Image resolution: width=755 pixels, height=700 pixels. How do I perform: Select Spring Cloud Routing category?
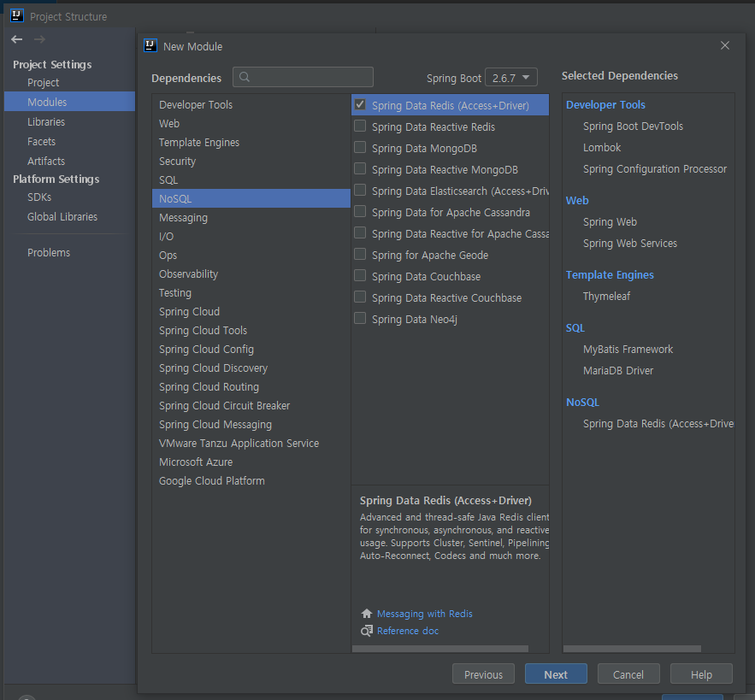(251, 386)
